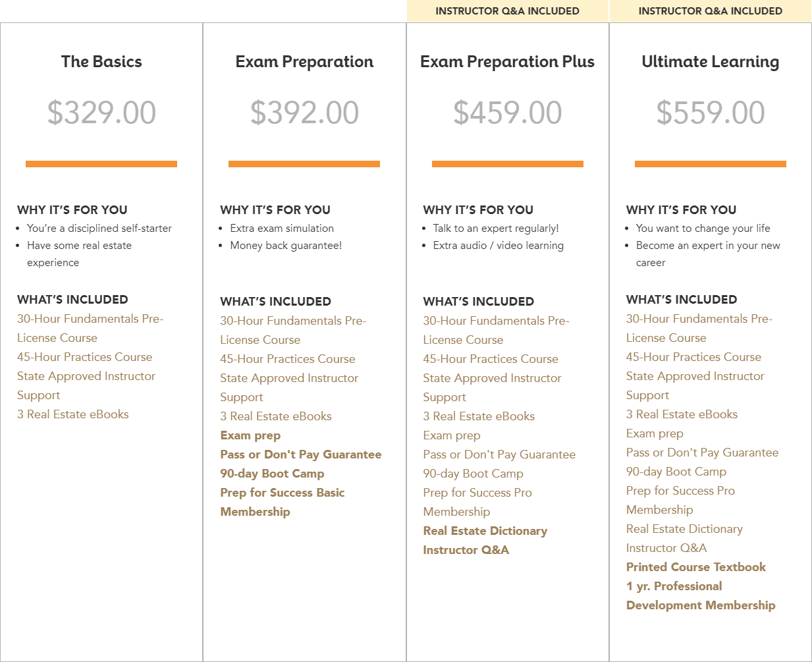Click bold Real Estate Dictionary item
Screen dimensions: 812x662
485,531
